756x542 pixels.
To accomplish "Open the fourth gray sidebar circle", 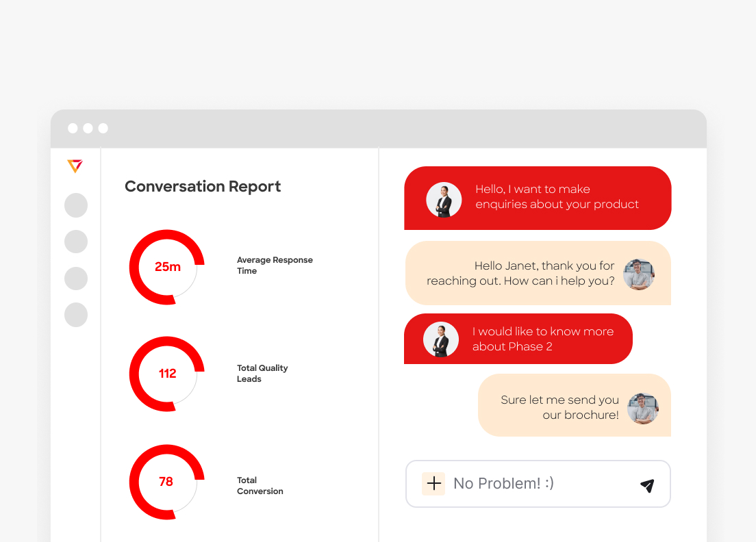I will (76, 315).
